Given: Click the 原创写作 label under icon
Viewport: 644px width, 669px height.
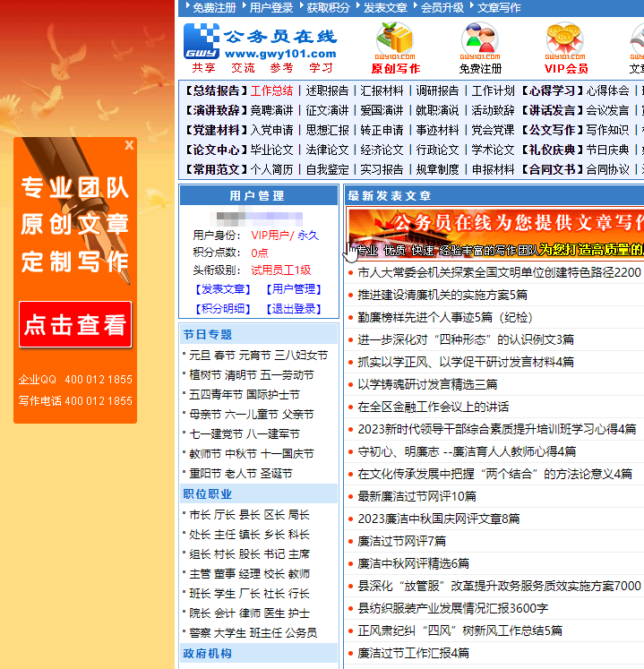Looking at the screenshot, I should (x=396, y=69).
